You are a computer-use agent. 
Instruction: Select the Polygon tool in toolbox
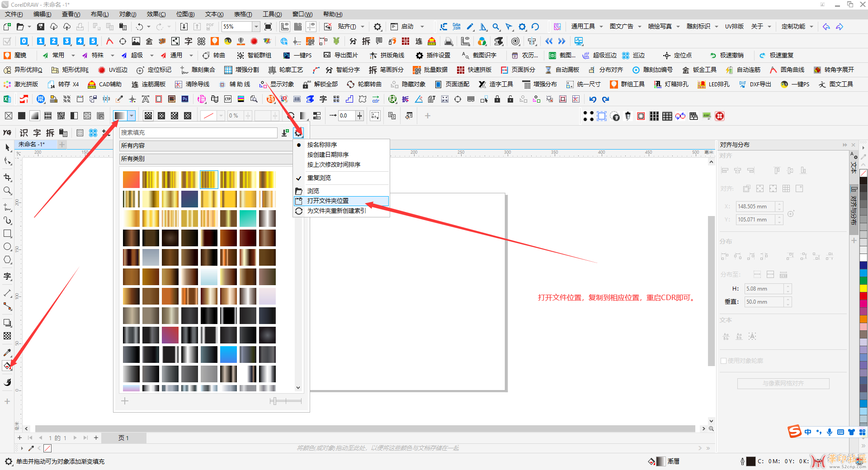pos(7,260)
